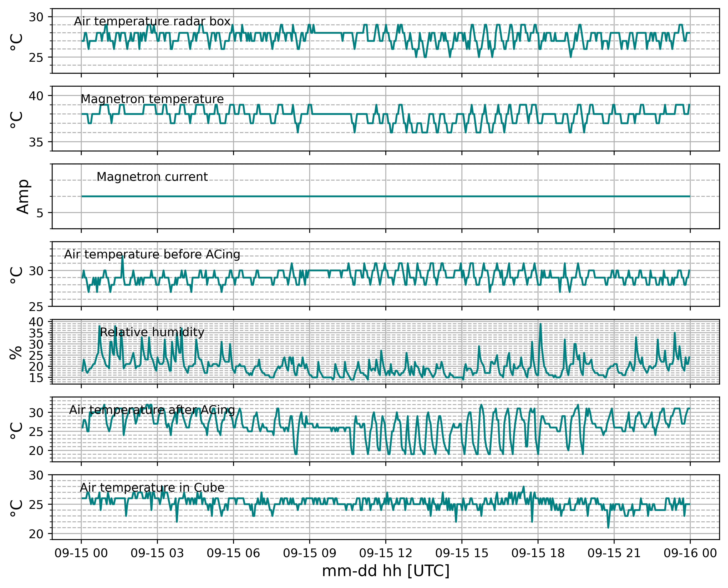Click the '09-15 15' time tick label
The height and width of the screenshot is (588, 728).
[462, 553]
